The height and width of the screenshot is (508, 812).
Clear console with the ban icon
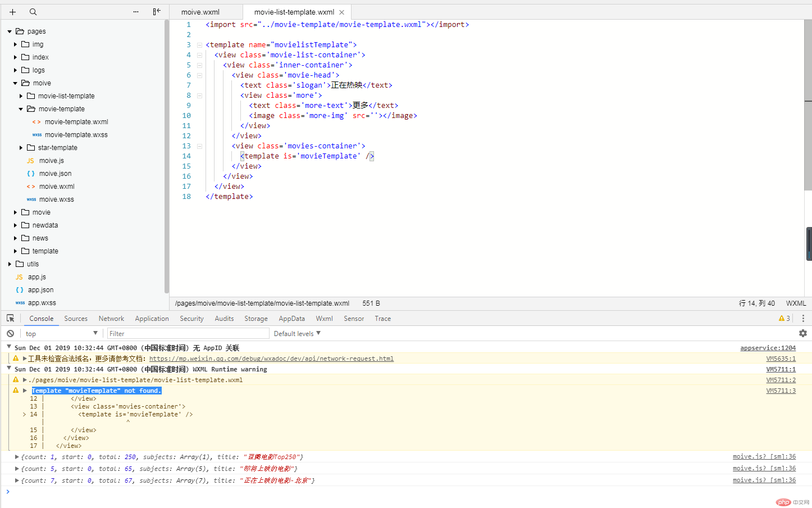10,333
